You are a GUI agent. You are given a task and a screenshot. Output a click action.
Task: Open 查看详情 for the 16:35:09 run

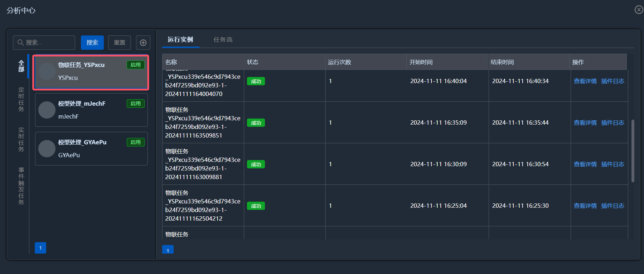coord(585,123)
